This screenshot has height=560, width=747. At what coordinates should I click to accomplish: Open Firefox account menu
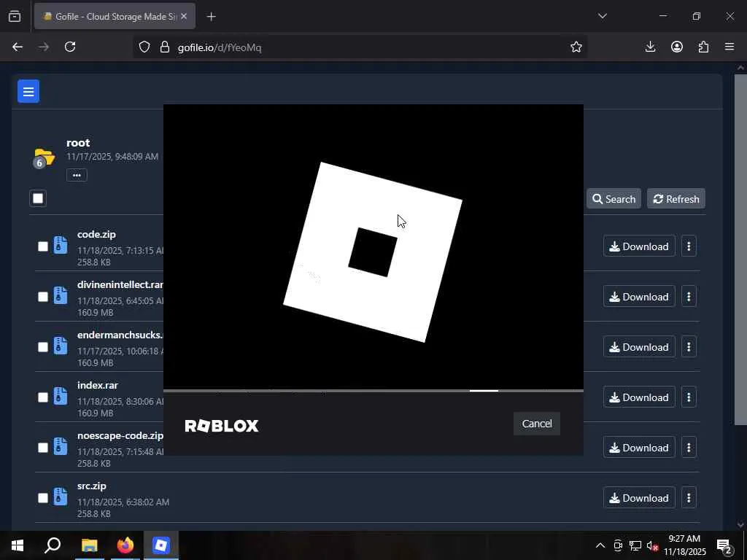coord(677,47)
